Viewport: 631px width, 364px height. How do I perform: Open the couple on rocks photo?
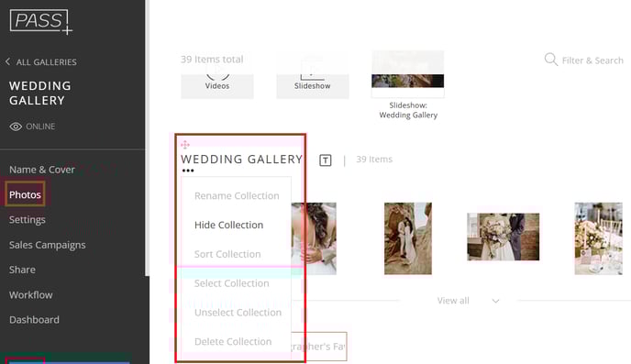point(407,238)
